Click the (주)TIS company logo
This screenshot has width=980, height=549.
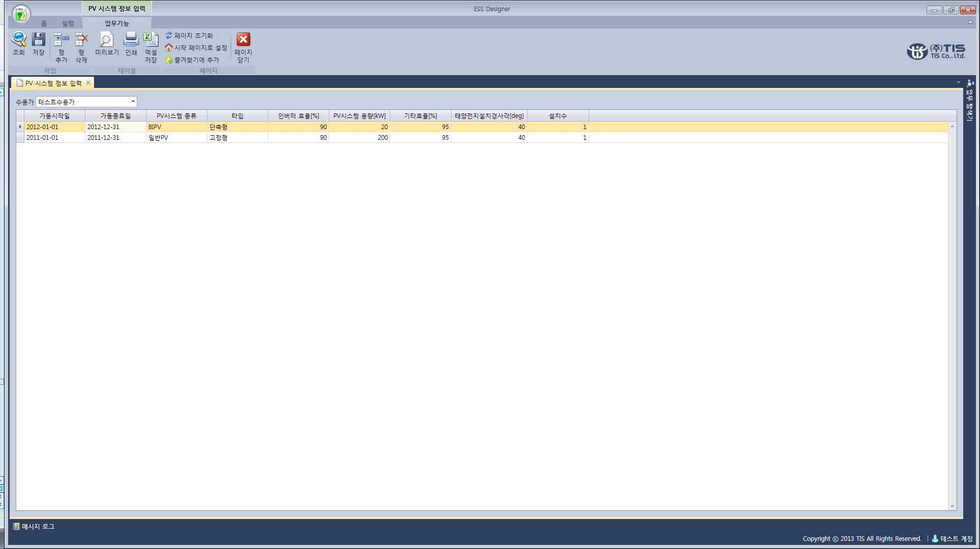(936, 51)
